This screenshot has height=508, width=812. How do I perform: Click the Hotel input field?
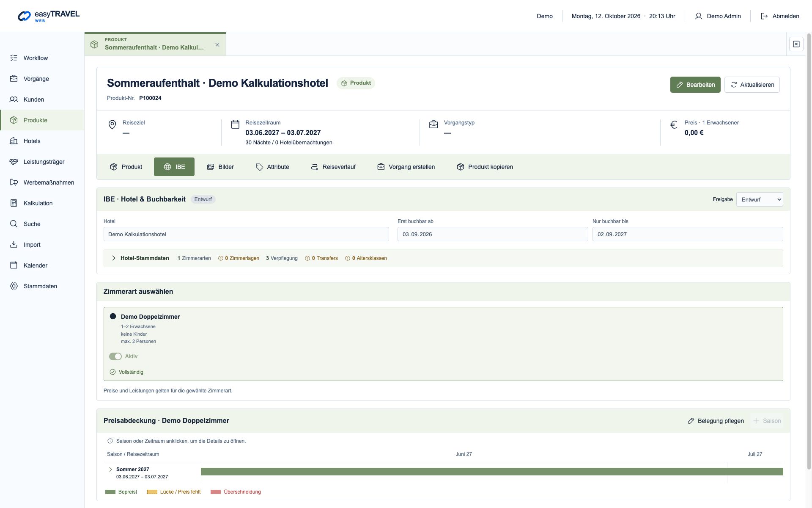click(246, 234)
